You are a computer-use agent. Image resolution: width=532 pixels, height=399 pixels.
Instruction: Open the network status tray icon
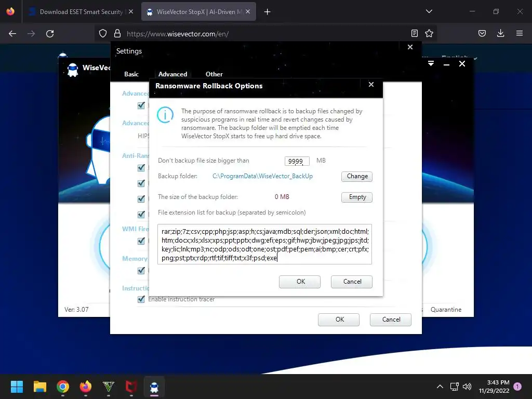tap(454, 387)
